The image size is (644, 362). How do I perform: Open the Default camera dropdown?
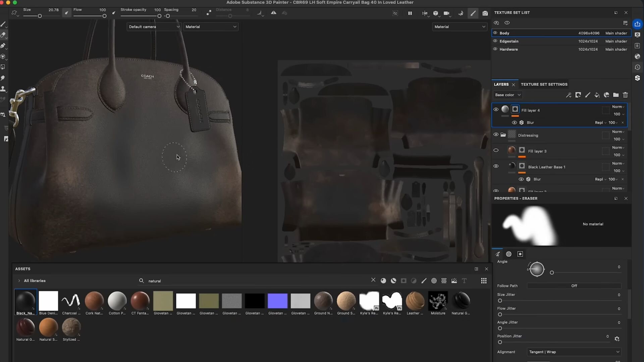pyautogui.click(x=154, y=27)
